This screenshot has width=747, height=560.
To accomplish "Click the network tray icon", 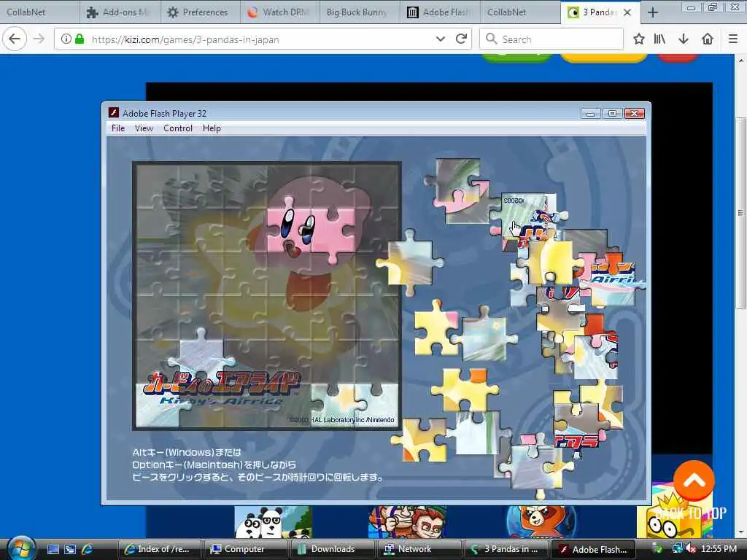I will (x=677, y=549).
